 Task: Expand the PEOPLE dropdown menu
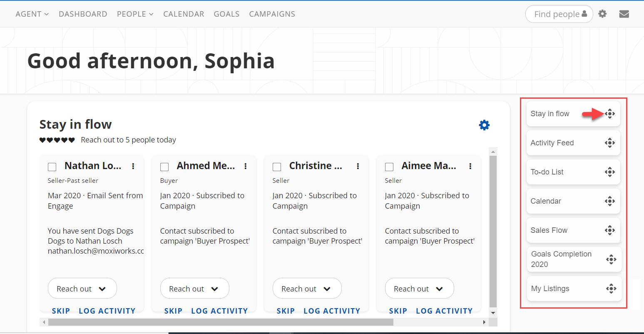click(x=135, y=14)
